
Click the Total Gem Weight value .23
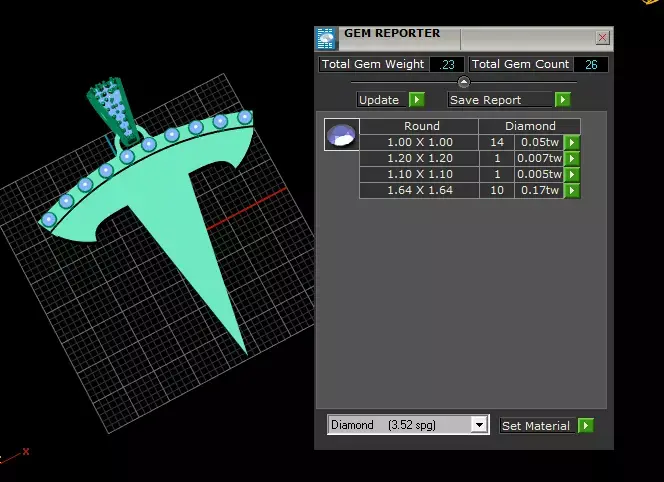(447, 65)
